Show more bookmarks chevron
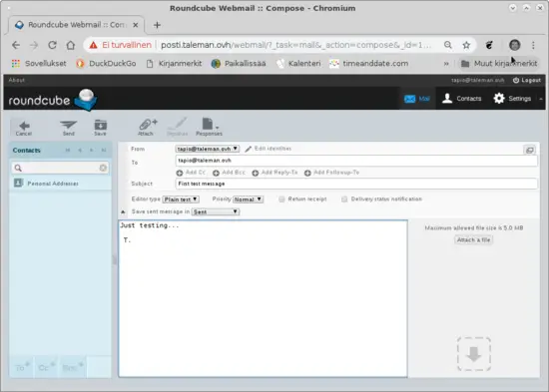 click(x=446, y=64)
